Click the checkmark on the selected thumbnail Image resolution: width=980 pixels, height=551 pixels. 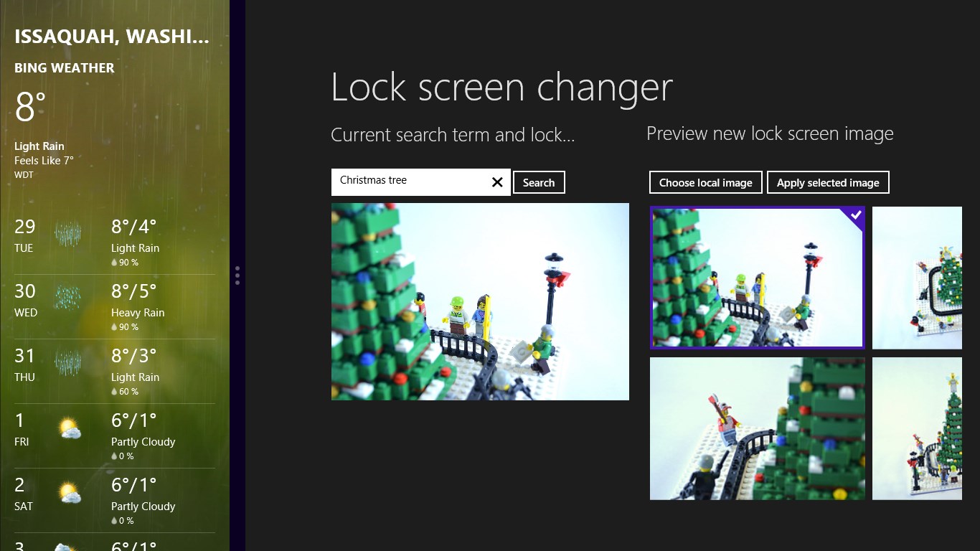(x=855, y=215)
